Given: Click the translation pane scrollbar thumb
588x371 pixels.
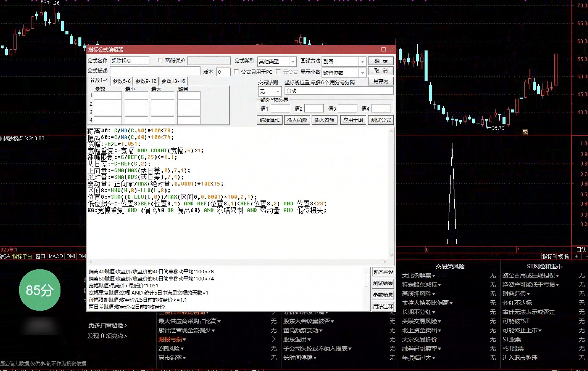Looking at the screenshot, I should tap(366, 281).
